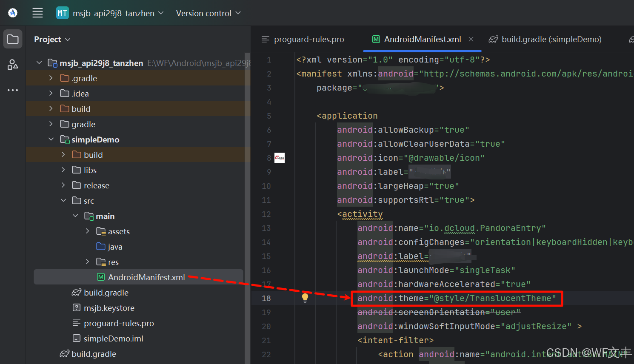This screenshot has width=634, height=364.
Task: Expand the .idea folder
Action: pos(51,94)
